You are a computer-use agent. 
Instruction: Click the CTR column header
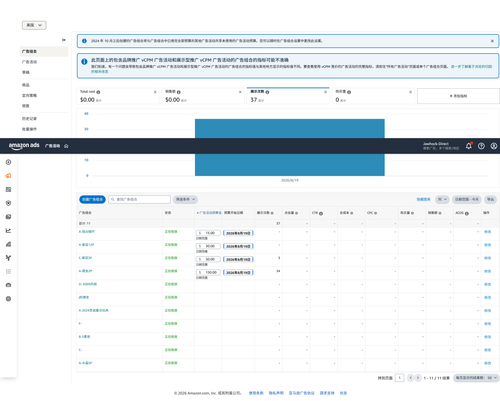point(315,213)
